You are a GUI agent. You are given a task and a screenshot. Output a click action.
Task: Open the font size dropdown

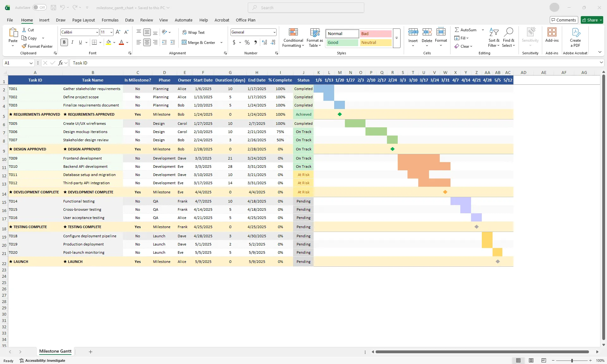click(x=111, y=32)
